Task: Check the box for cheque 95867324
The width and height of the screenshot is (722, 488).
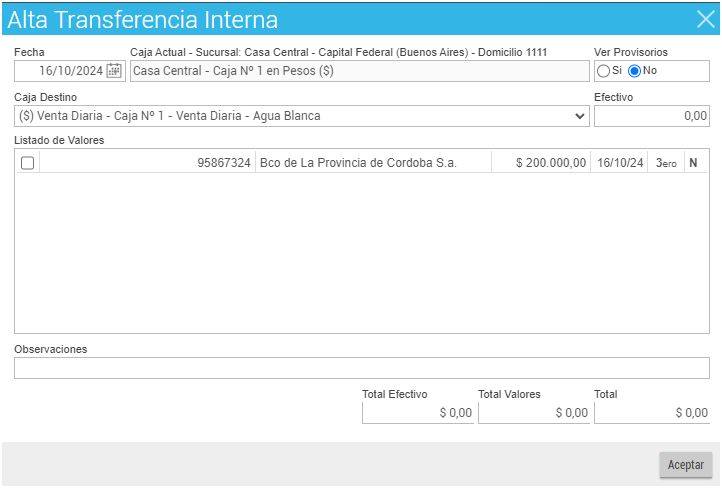Action: (28, 163)
